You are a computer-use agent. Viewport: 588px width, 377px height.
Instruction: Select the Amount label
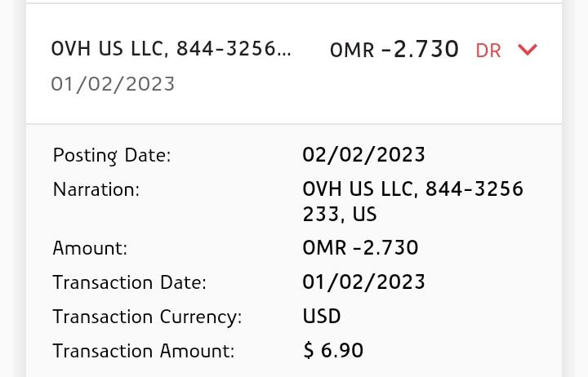90,248
